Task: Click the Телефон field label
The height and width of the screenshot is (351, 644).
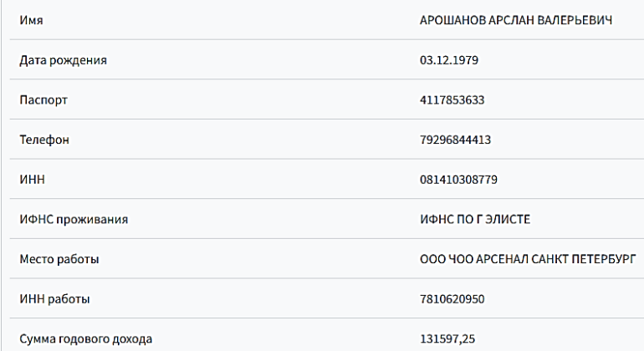Action: 44,140
